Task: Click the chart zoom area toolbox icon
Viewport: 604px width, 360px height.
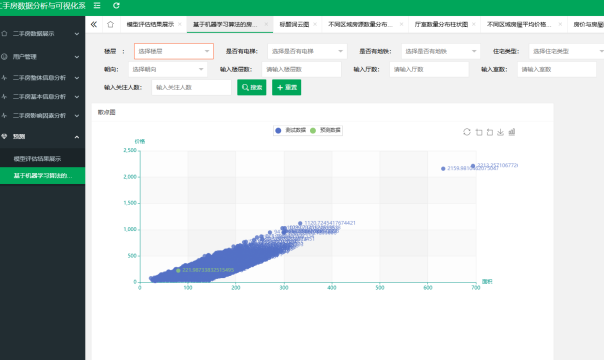Action: click(x=479, y=132)
